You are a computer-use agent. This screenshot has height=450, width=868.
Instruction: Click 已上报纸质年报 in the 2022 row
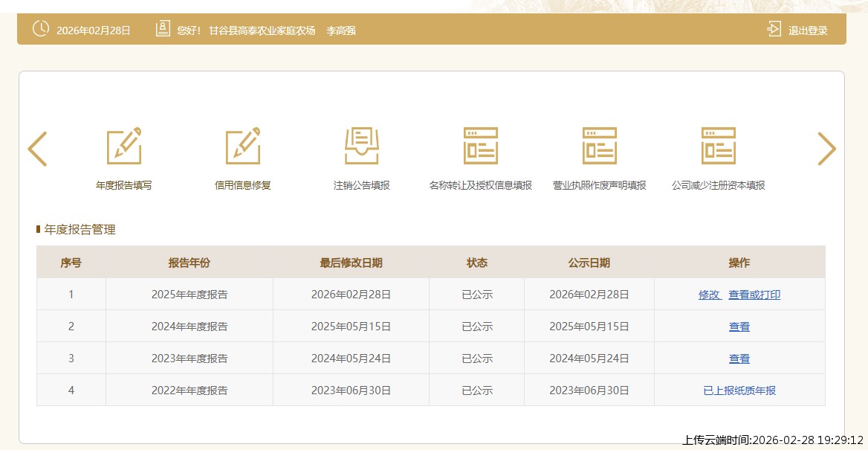tap(739, 390)
